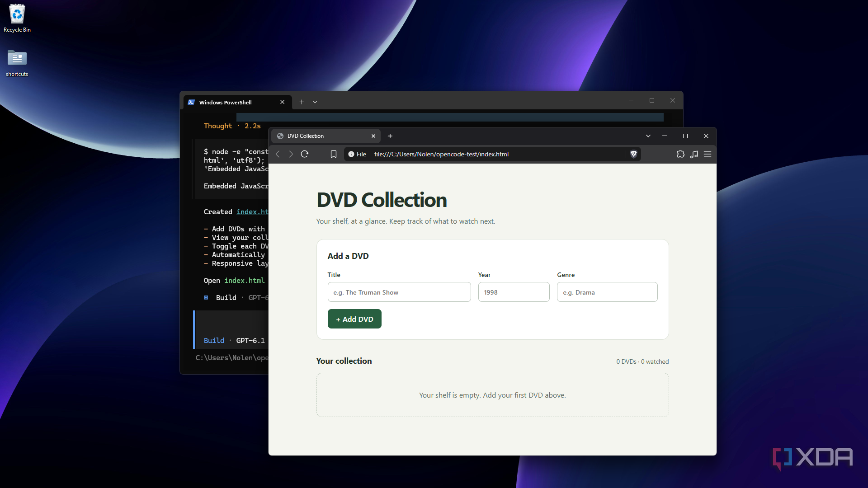Click the 'Add a DVD' heading
The width and height of the screenshot is (868, 488).
(x=348, y=256)
